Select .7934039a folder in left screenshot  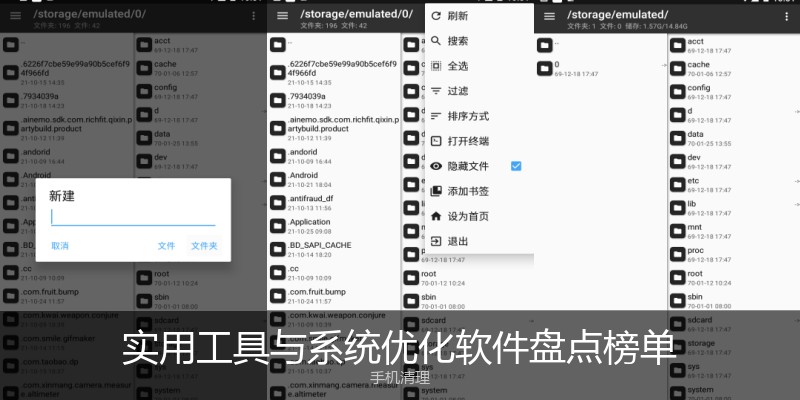coord(67,100)
